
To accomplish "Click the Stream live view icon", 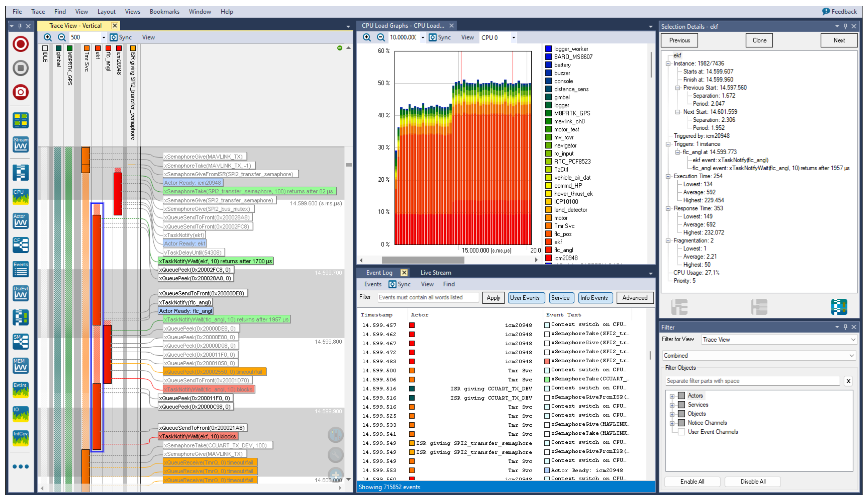I will point(21,144).
